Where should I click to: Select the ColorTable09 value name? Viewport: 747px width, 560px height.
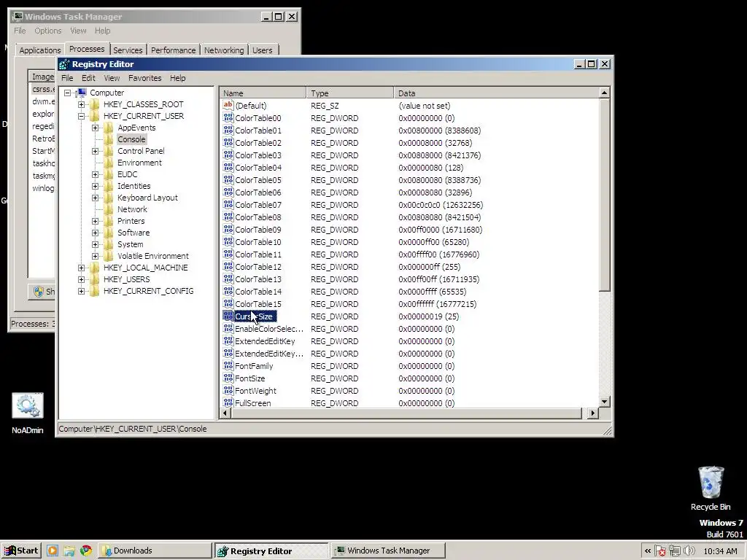258,230
